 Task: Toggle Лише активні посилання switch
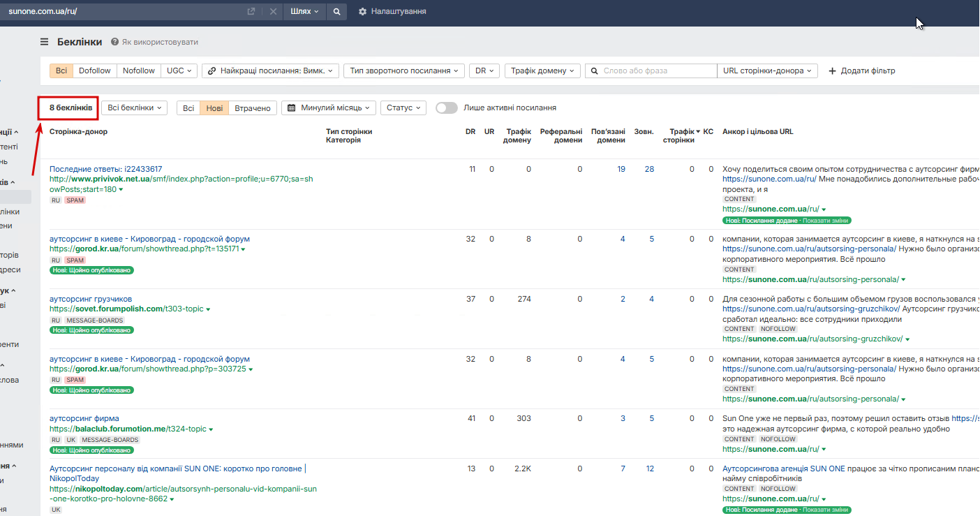(446, 108)
